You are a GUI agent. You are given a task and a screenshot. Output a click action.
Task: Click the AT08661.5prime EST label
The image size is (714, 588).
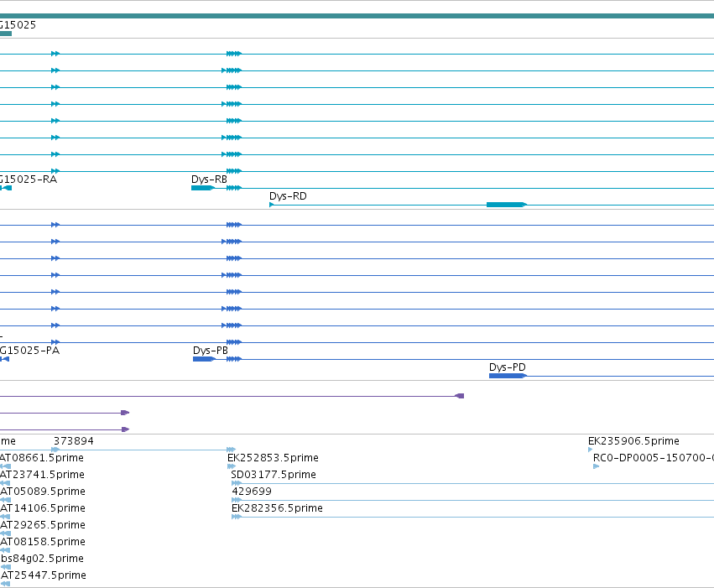click(x=42, y=458)
